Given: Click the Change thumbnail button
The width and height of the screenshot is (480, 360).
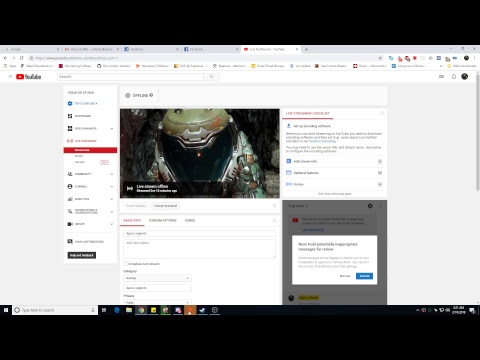Looking at the screenshot, I should click(x=165, y=206).
